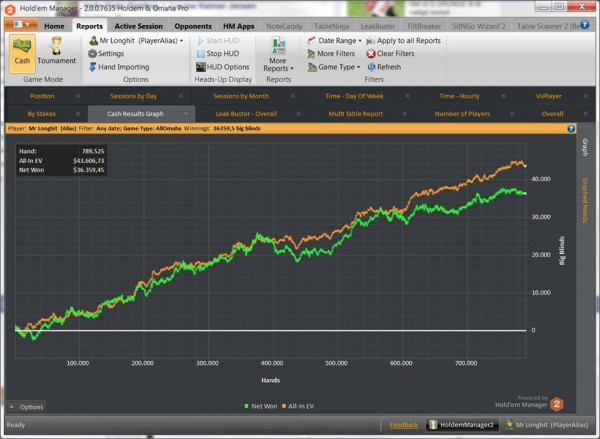The height and width of the screenshot is (439, 600).
Task: Click the Mr Longhit player icon in the status bar
Action: tap(509, 424)
